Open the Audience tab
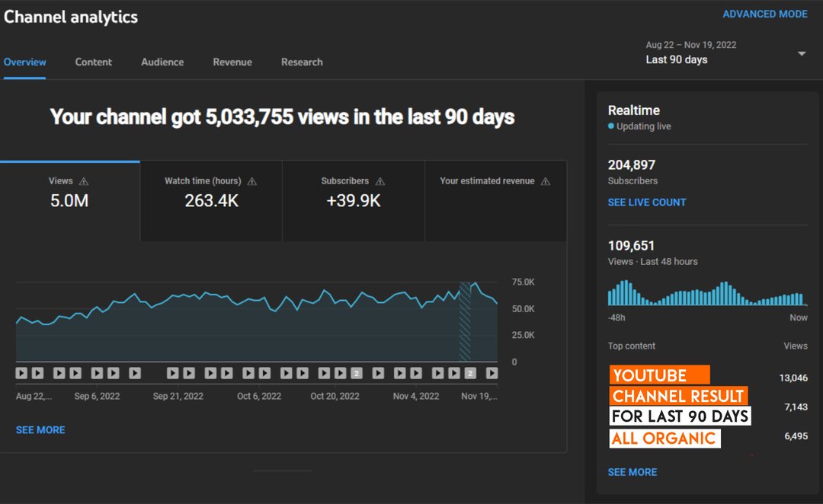 click(162, 62)
